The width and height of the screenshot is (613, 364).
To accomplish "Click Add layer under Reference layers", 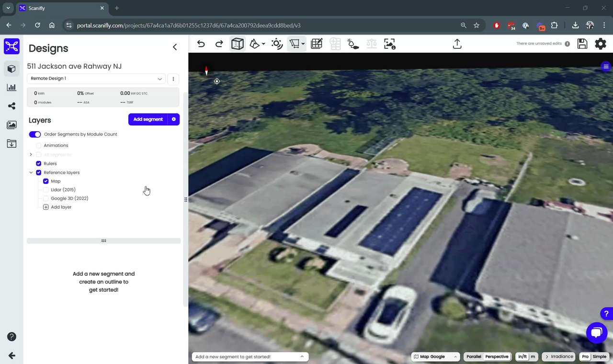I will (61, 207).
